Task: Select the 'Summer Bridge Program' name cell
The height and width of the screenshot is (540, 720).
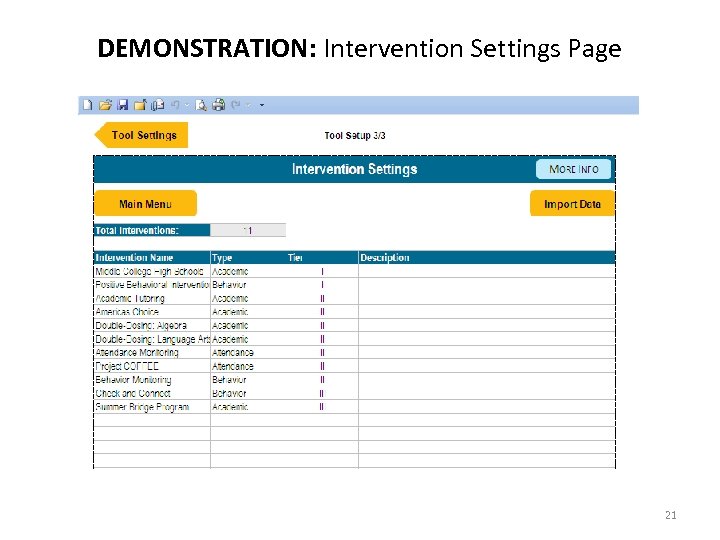Action: tap(152, 407)
